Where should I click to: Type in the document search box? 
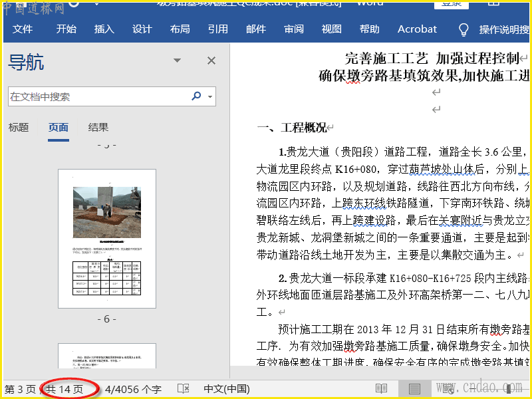tap(96, 96)
